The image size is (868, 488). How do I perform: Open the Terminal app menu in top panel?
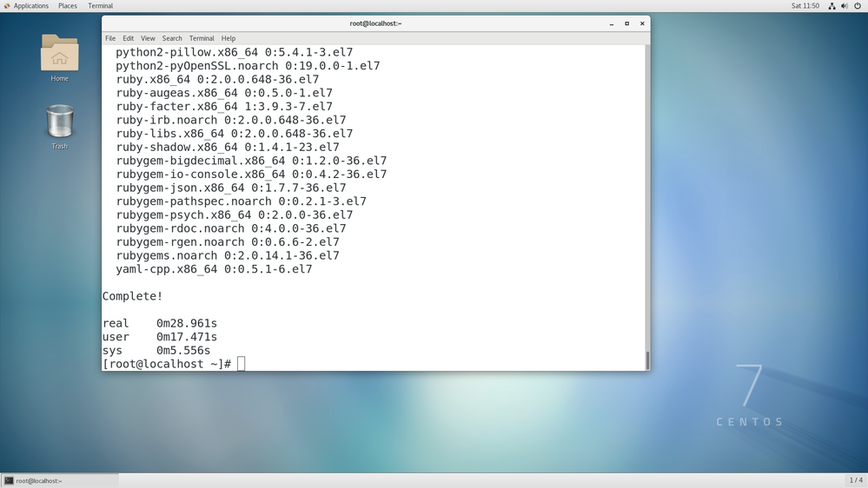100,6
